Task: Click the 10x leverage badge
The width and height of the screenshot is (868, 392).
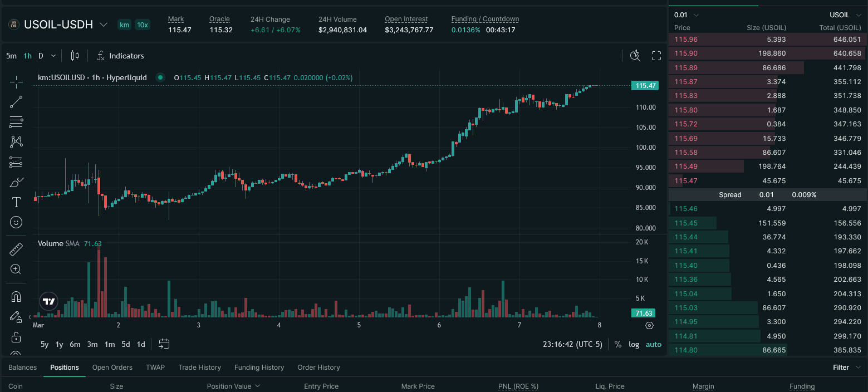Action: coord(143,24)
